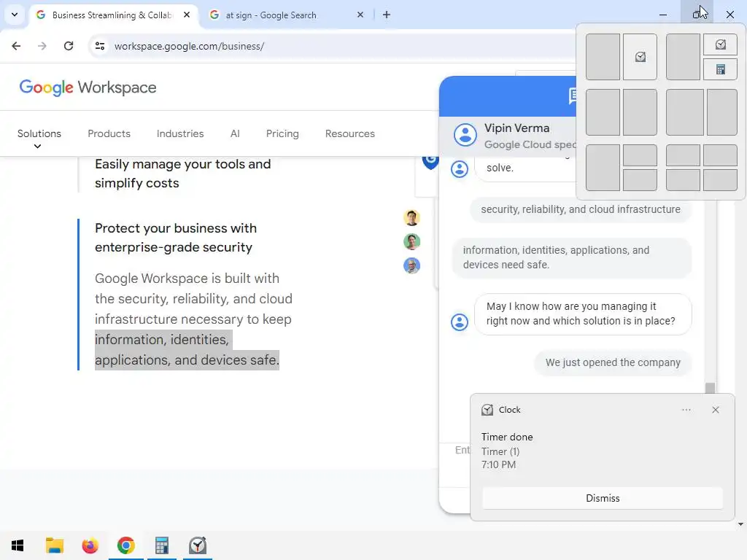Viewport: 747px width, 560px height.
Task: Select Easily manage your tools and simplify costs
Action: point(183,174)
